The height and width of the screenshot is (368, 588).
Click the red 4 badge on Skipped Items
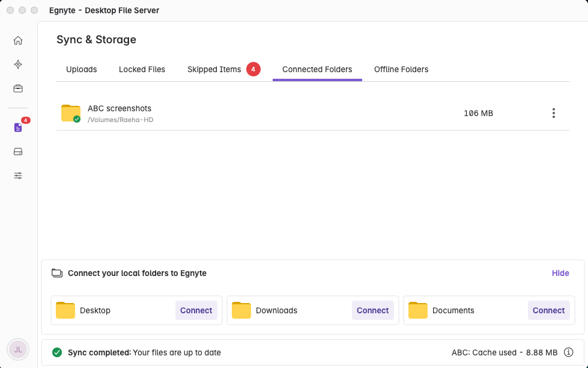[253, 69]
